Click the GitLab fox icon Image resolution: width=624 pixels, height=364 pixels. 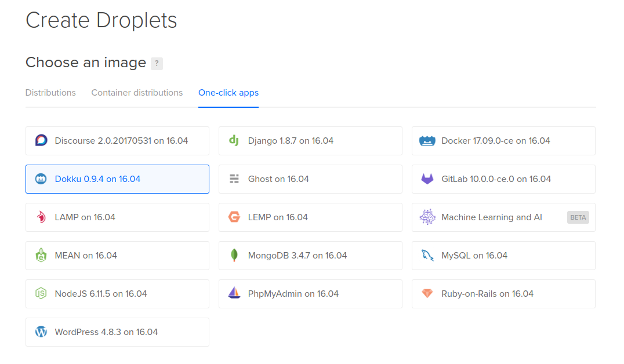point(427,179)
